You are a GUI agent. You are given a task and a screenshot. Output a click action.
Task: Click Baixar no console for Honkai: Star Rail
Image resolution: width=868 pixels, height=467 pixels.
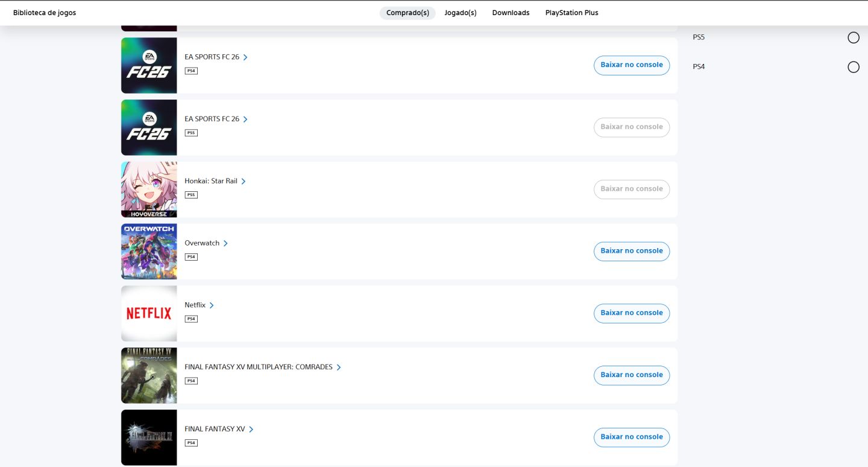point(632,189)
